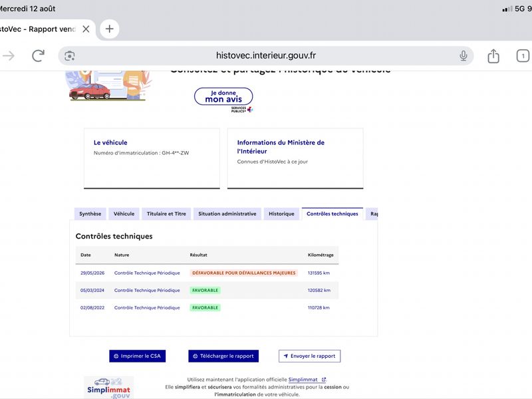Click the Défavorable pour défaillances majeures badge

[x=243, y=273]
